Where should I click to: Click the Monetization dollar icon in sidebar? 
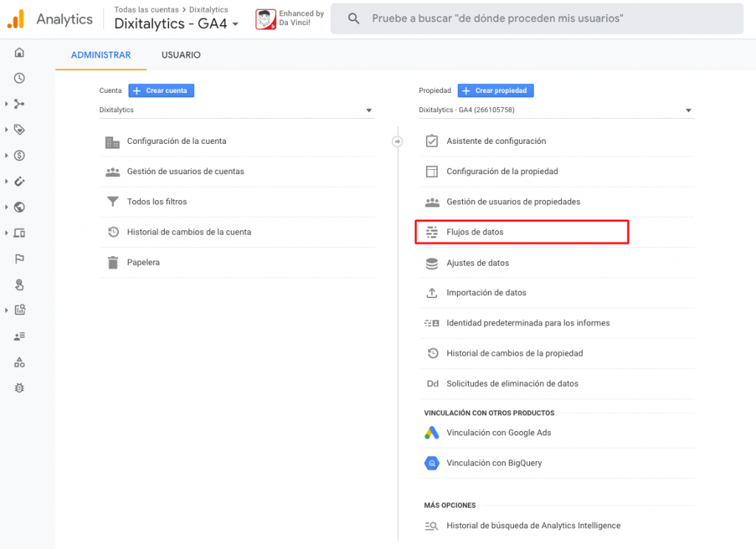click(19, 156)
